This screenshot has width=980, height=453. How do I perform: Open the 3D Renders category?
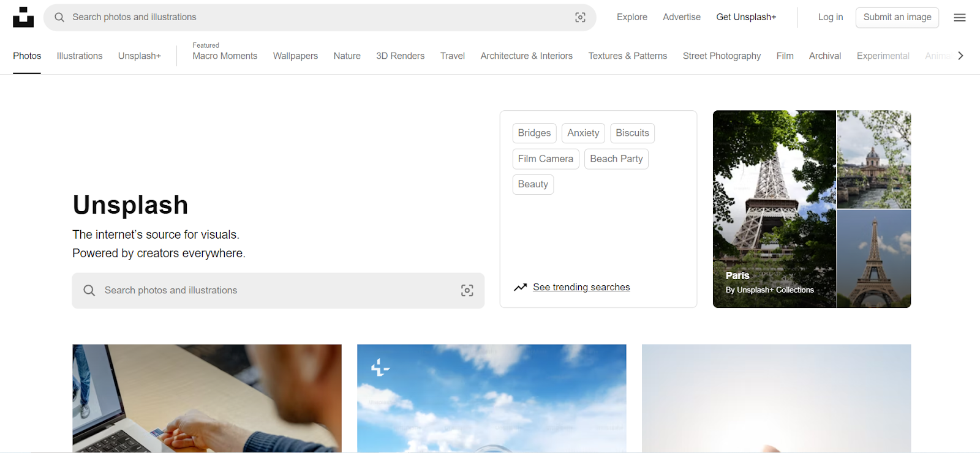point(400,56)
